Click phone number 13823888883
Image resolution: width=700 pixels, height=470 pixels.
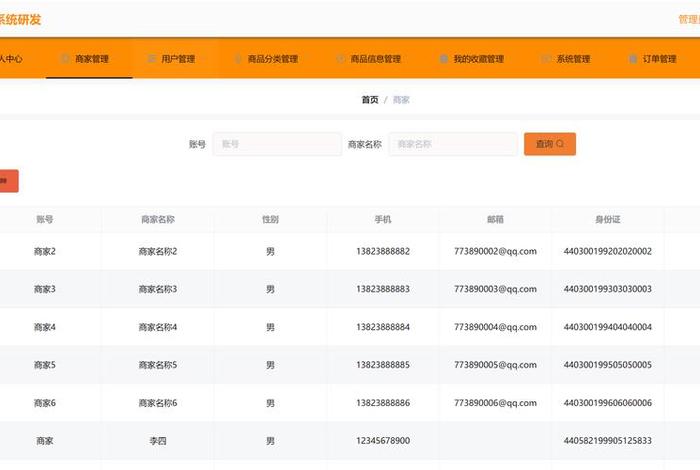click(383, 289)
